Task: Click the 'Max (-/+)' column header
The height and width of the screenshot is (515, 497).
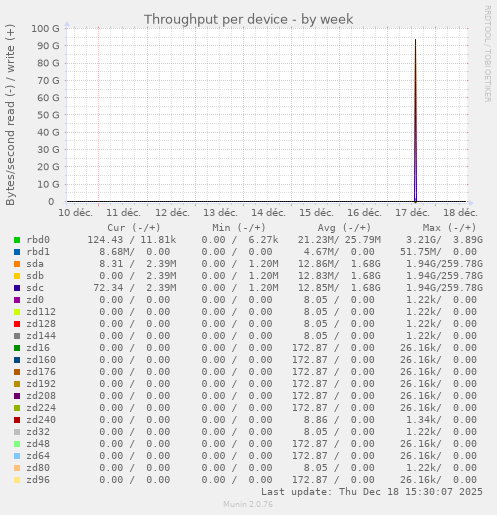Action: [x=449, y=228]
